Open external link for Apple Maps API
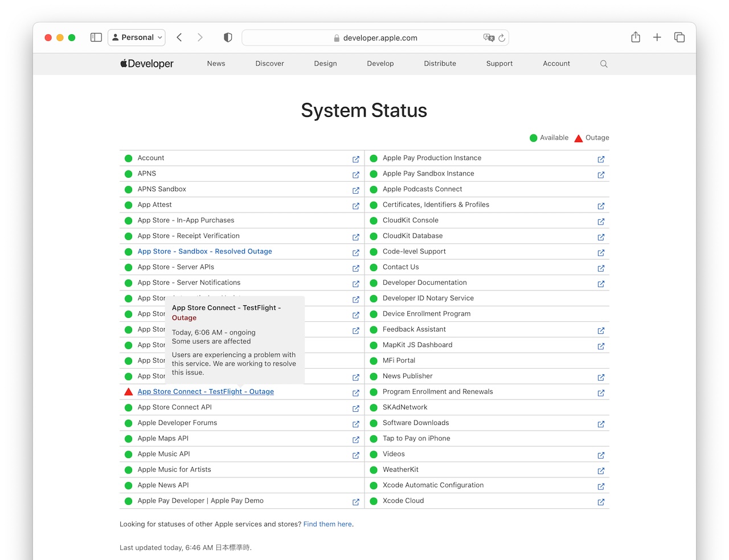The width and height of the screenshot is (729, 560). tap(356, 440)
